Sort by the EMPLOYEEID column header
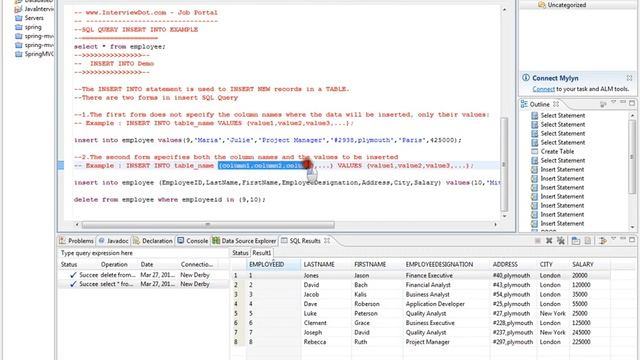The image size is (640, 360). [273, 264]
